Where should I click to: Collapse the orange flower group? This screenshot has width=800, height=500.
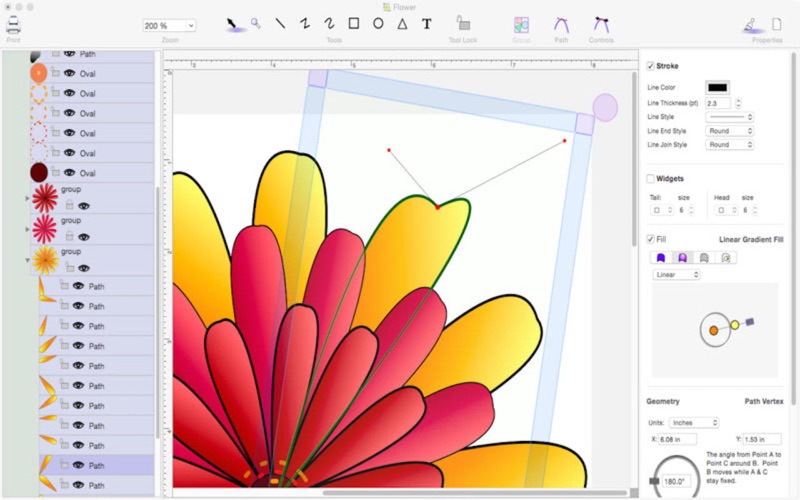28,260
